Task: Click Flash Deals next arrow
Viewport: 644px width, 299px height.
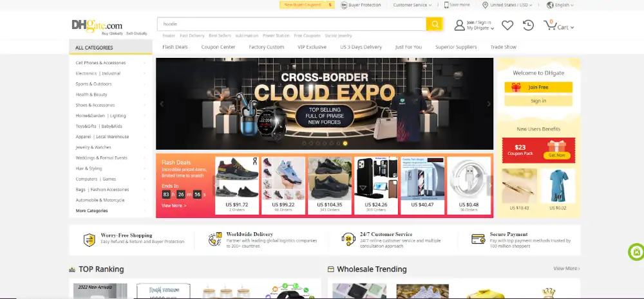Action: click(x=489, y=185)
